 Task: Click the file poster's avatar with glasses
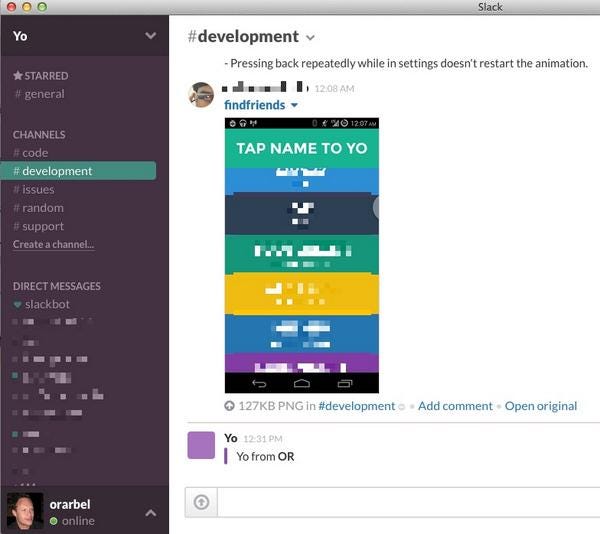[x=201, y=95]
